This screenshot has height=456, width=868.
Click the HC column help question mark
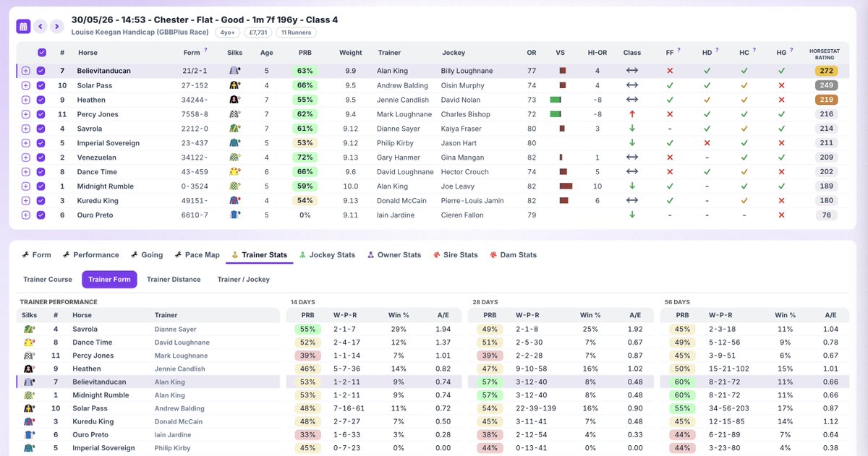click(753, 50)
